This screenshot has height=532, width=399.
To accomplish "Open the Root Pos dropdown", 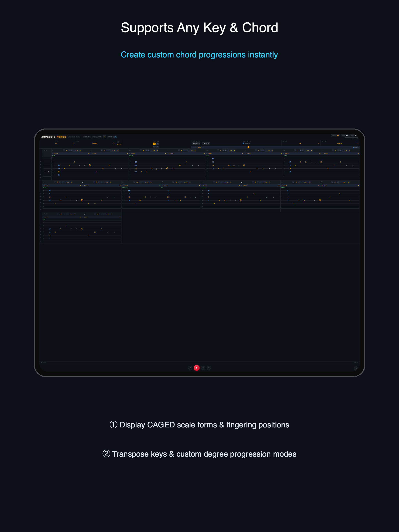I will pyautogui.click(x=119, y=144).
